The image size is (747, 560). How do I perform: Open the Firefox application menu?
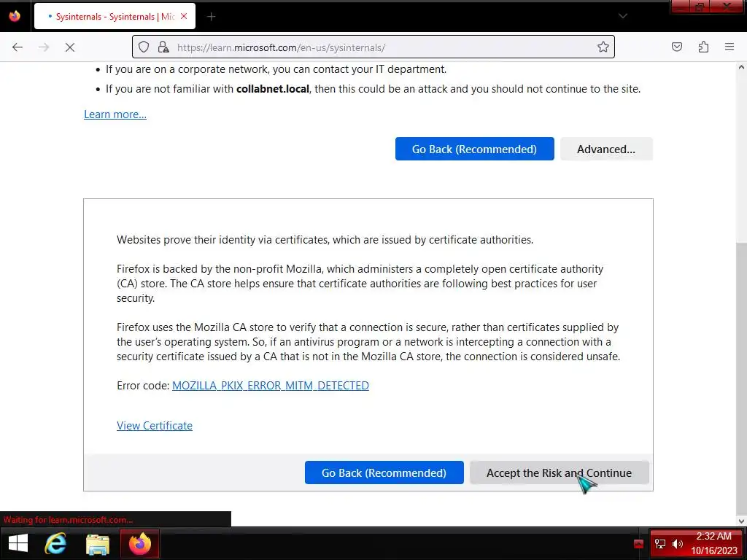(x=729, y=47)
